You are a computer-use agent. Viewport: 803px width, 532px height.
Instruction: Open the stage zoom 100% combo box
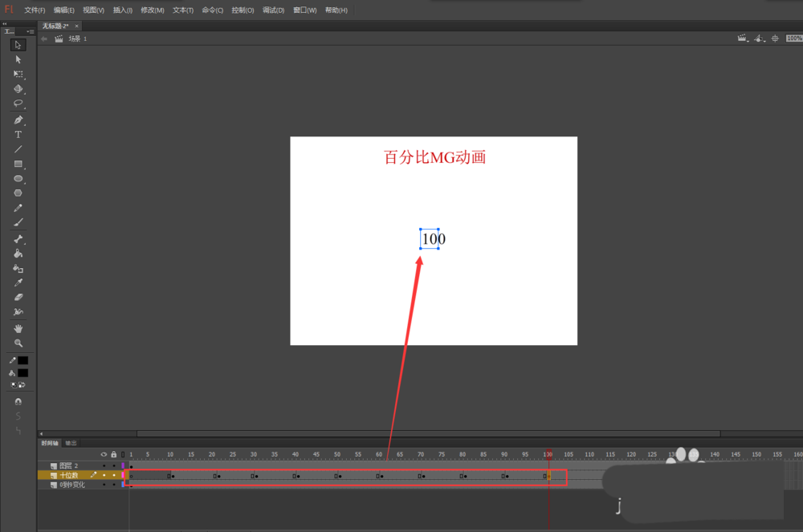[x=794, y=39]
